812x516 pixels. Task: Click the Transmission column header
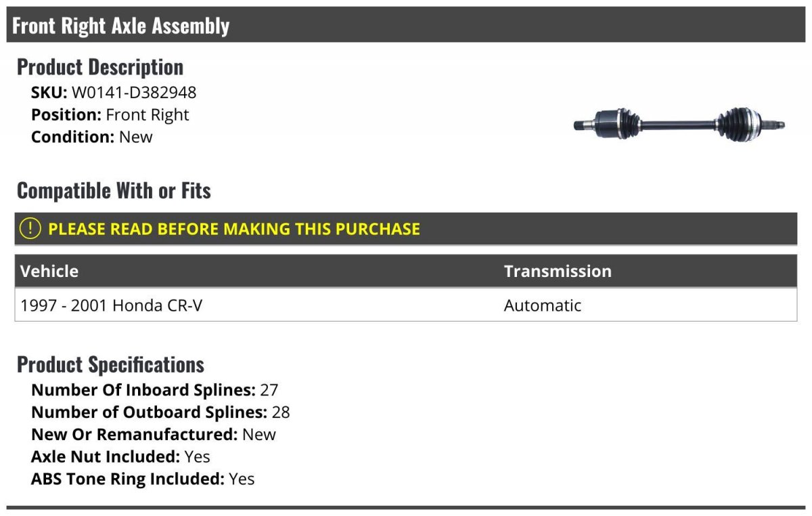558,271
